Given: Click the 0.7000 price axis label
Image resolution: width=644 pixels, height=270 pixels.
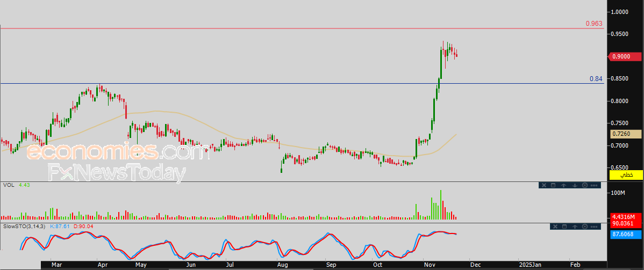Looking at the screenshot, I should [x=620, y=145].
